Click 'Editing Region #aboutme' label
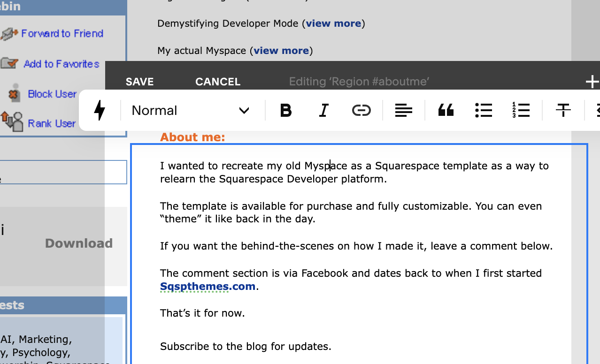The image size is (600, 364). click(x=359, y=82)
